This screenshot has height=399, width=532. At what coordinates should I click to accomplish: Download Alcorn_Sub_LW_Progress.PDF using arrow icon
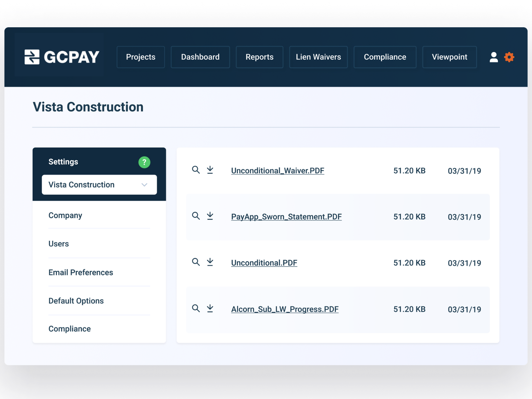tap(210, 309)
